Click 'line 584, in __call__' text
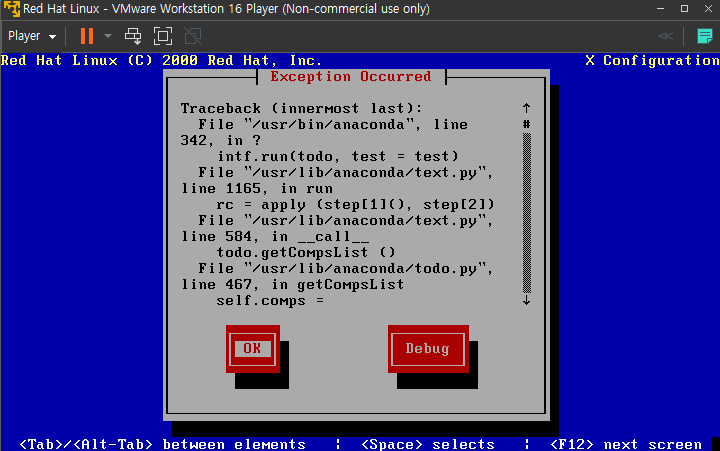This screenshot has height=451, width=720. 275,237
